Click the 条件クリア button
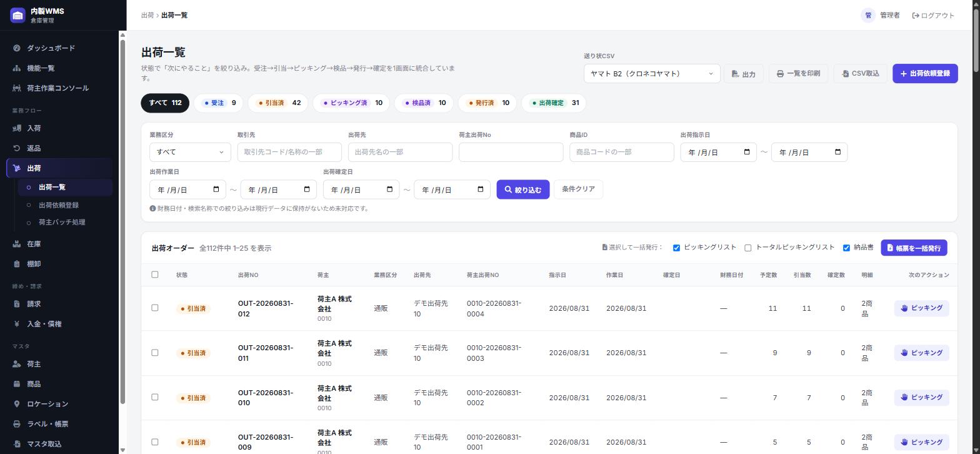This screenshot has height=454, width=980. [x=578, y=189]
